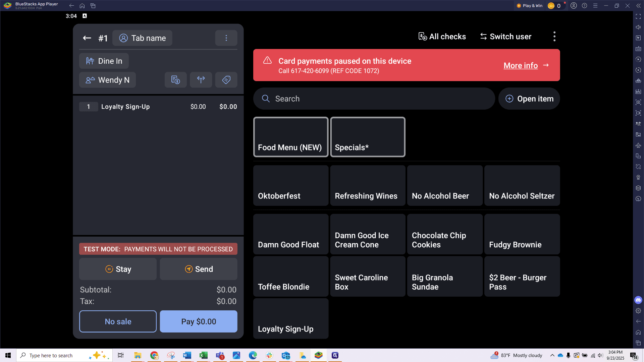Viewport: 644px width, 362px height.
Task: Tap the discount tag icon
Action: 226,80
